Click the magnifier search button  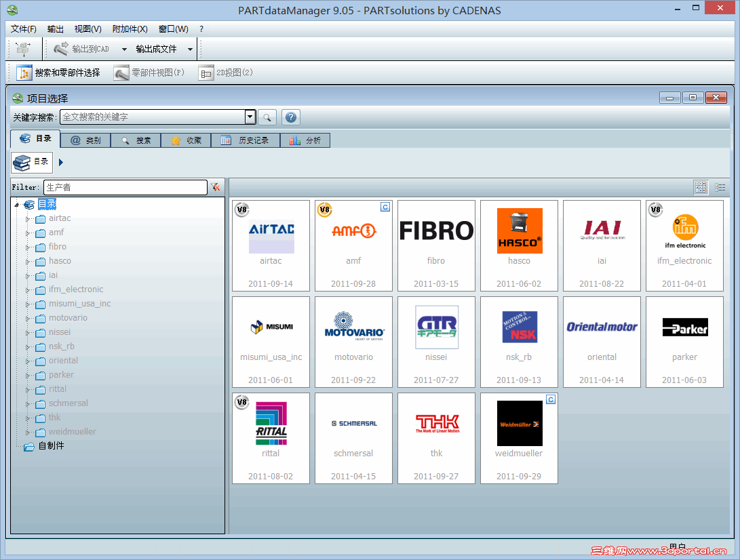click(x=267, y=117)
